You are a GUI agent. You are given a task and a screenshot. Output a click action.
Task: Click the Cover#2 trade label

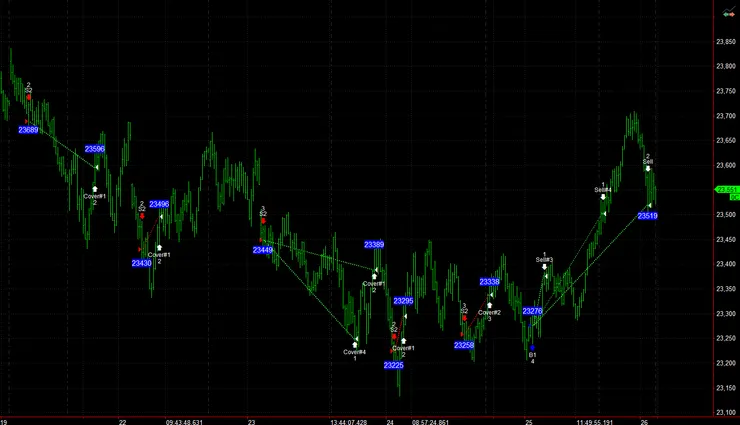[489, 312]
